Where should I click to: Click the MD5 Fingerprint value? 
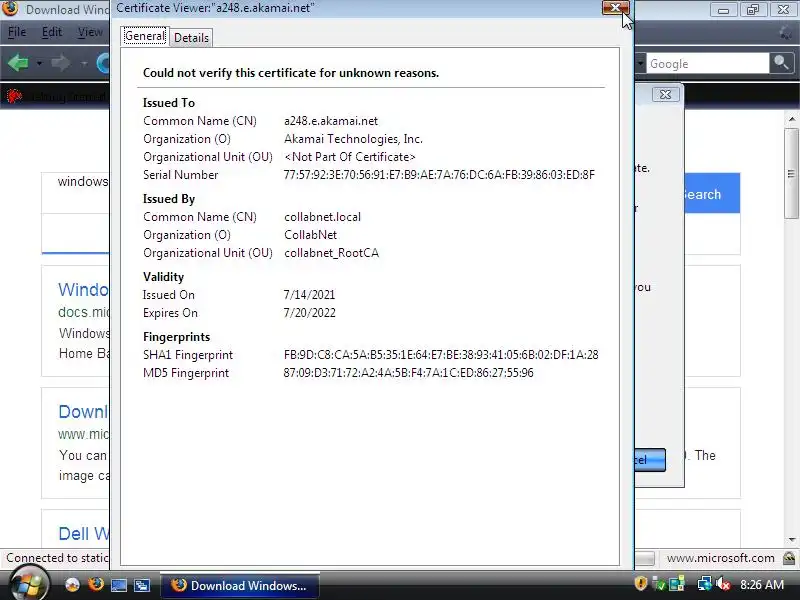(408, 373)
